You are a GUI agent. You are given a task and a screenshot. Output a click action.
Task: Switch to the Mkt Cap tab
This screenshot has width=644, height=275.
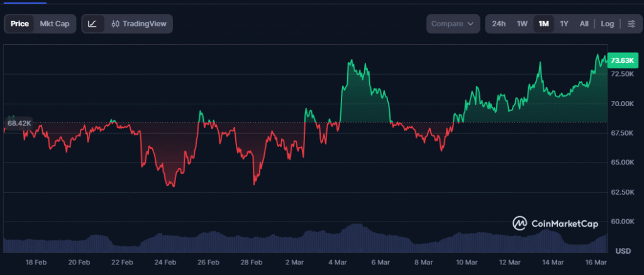click(55, 24)
